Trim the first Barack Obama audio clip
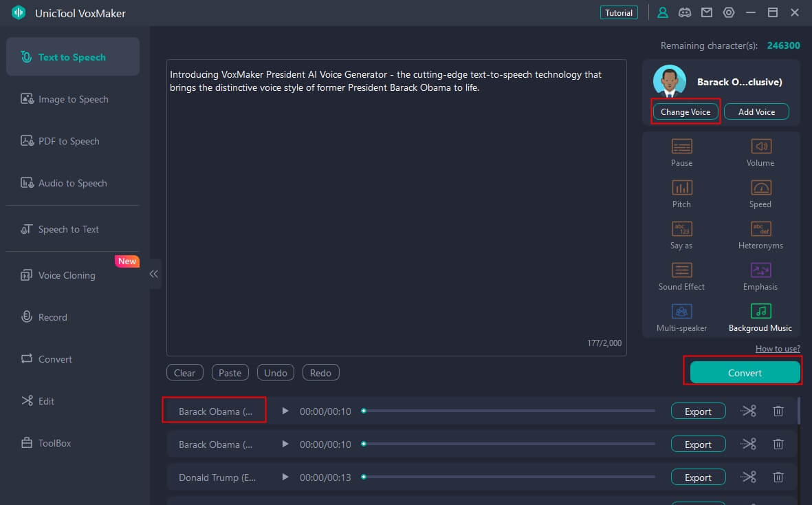Image resolution: width=812 pixels, height=505 pixels. point(748,411)
